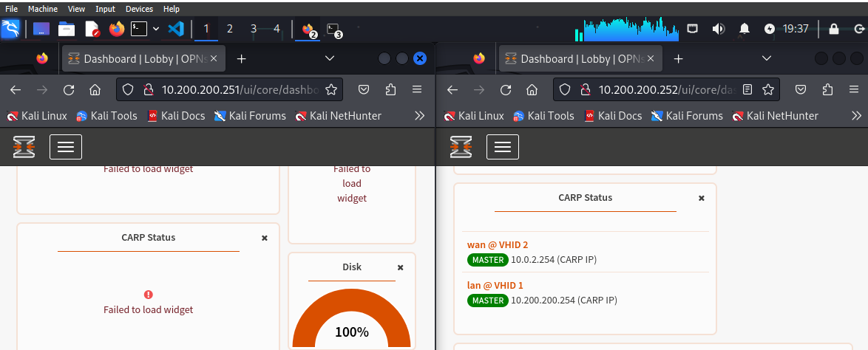Click the OPNsense logo in left window

(24, 147)
